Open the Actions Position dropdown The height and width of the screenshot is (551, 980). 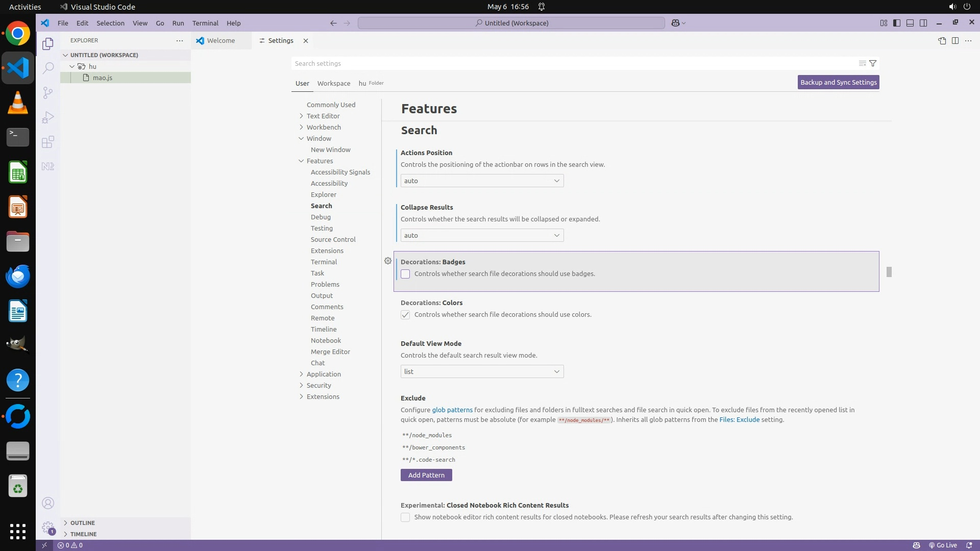click(482, 181)
